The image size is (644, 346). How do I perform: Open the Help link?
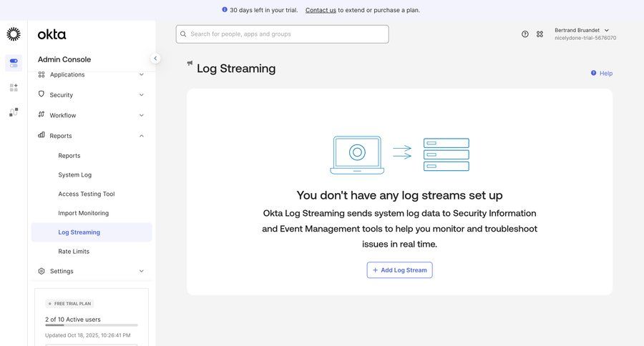tap(606, 74)
